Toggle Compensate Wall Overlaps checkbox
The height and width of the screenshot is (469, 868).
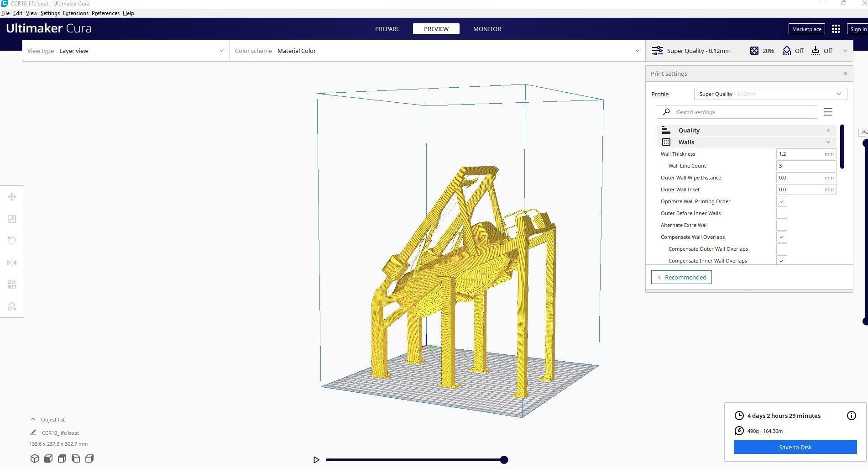782,237
